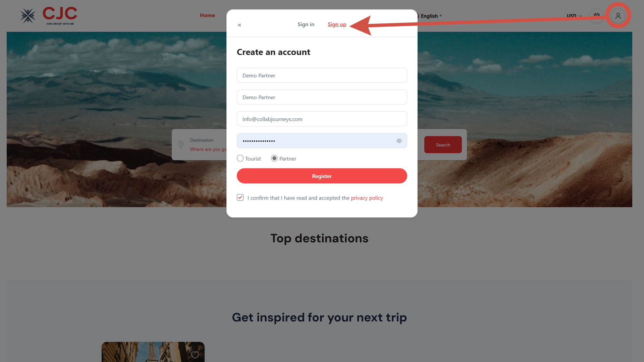
Task: Select the Tourist radio option
Action: [240, 158]
